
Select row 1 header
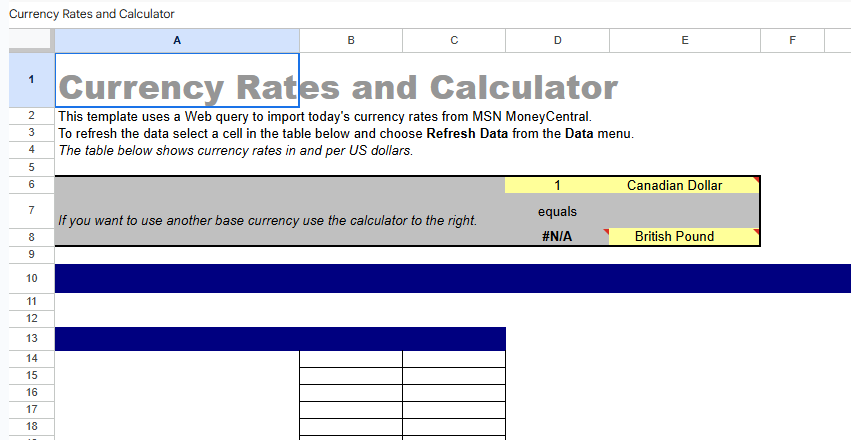[31, 80]
